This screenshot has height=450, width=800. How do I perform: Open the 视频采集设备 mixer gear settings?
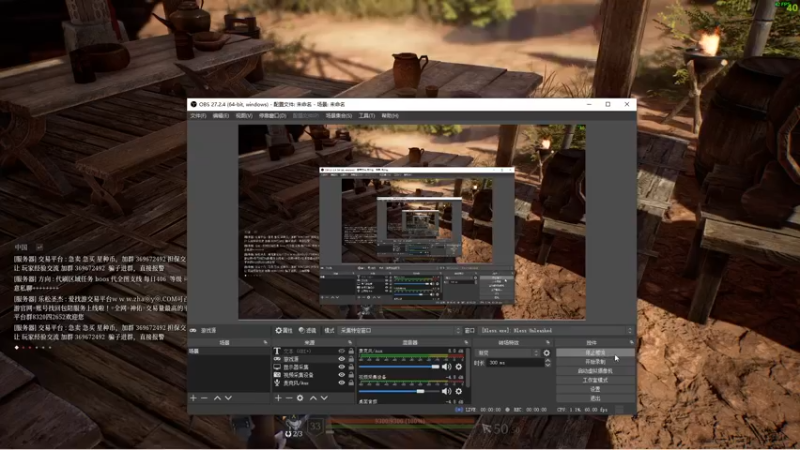pos(459,391)
